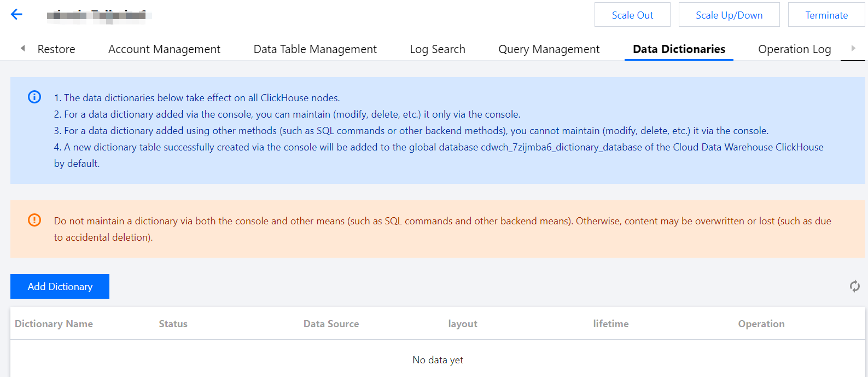Click the refresh table icon
The height and width of the screenshot is (377, 868).
click(x=854, y=286)
